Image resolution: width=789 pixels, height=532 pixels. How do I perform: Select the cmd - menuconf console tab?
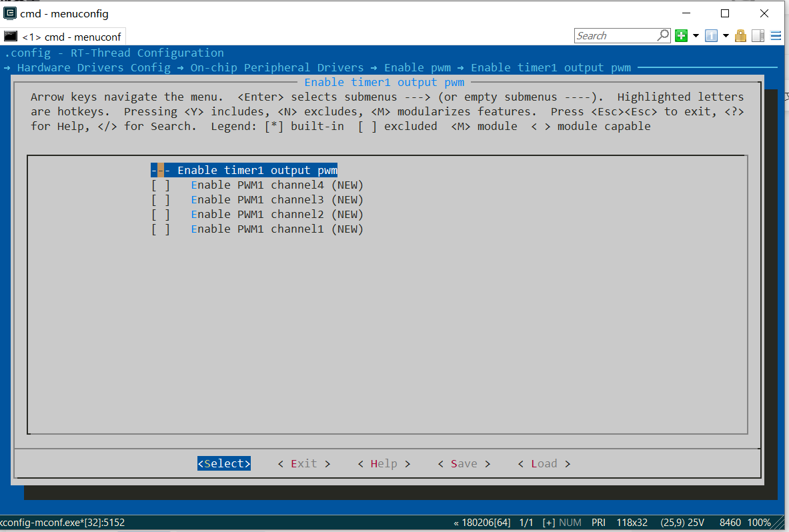[63, 37]
